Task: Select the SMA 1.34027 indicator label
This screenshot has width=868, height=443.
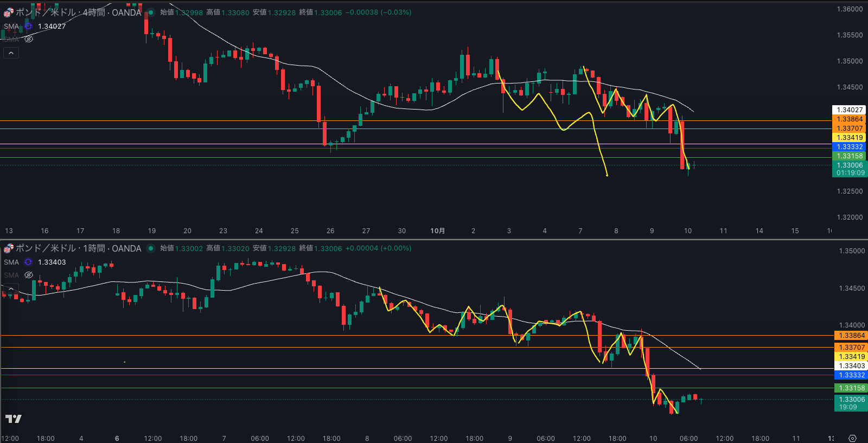Action: 52,26
